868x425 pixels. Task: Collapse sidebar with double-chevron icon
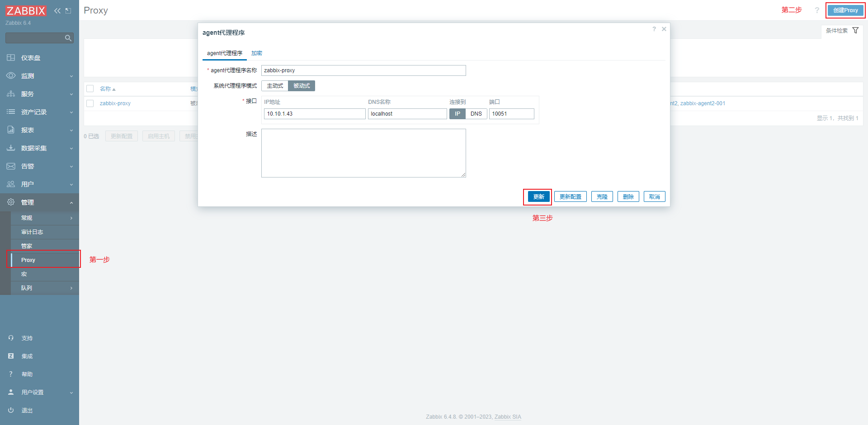click(57, 11)
